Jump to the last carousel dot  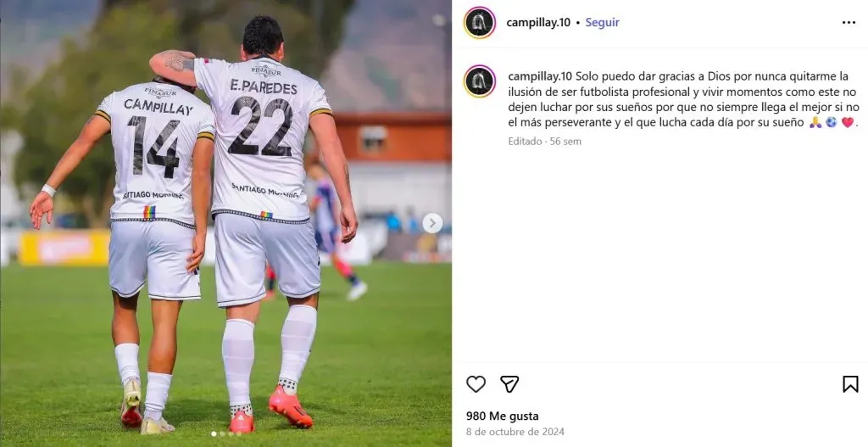(239, 433)
